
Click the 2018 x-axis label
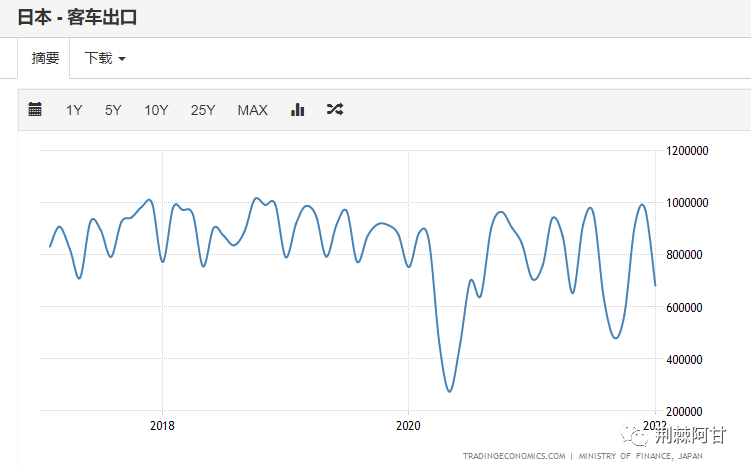(162, 425)
